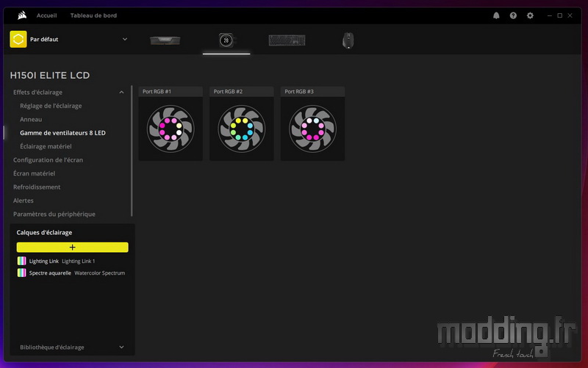Screen dimensions: 588x368
Task: Collapse the Effets d'éclairage section
Action: coord(121,93)
